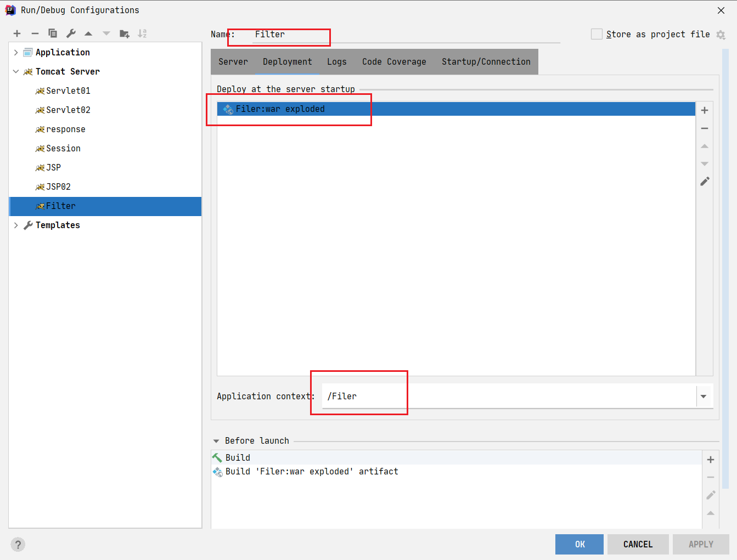
Task: Collapse the Before launch section
Action: (216, 441)
